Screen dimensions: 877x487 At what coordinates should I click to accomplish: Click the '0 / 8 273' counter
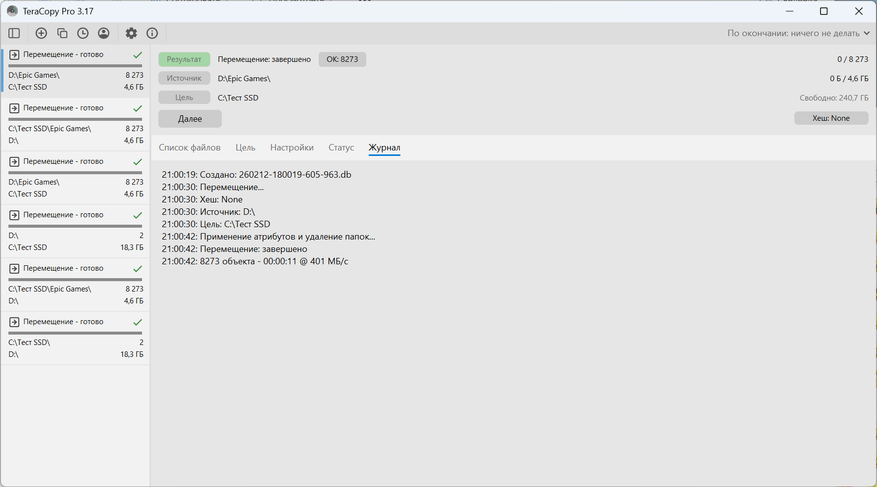tap(852, 59)
